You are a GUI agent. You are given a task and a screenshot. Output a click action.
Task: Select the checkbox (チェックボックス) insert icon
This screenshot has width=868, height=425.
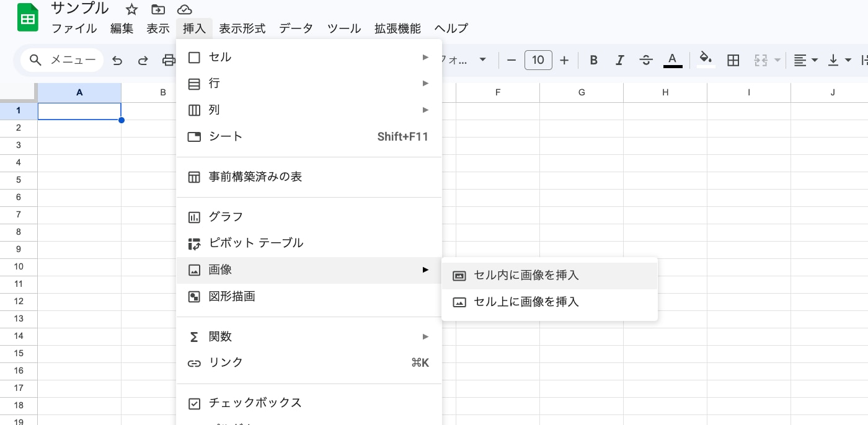click(x=194, y=403)
